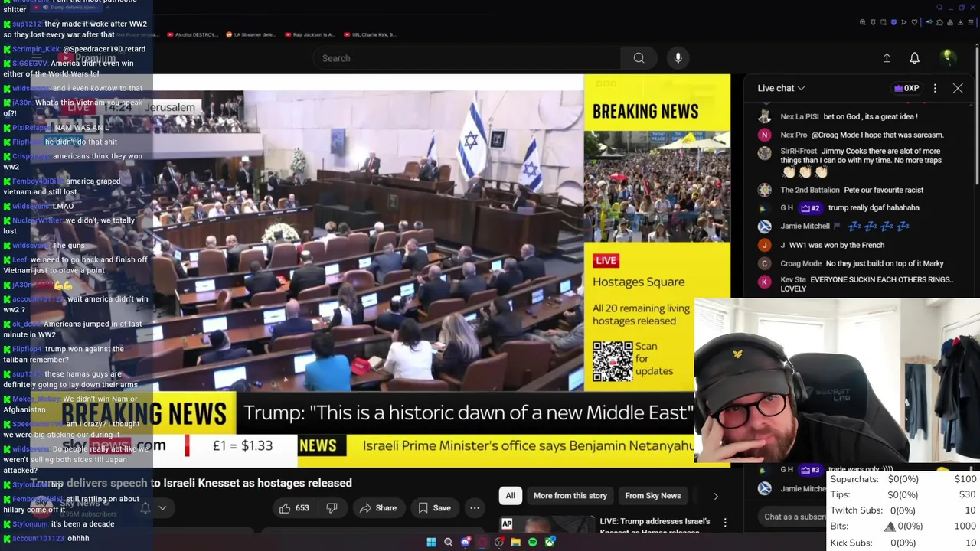Screen dimensions: 980x551
Task: Open the video more actions ellipsis
Action: [475, 508]
